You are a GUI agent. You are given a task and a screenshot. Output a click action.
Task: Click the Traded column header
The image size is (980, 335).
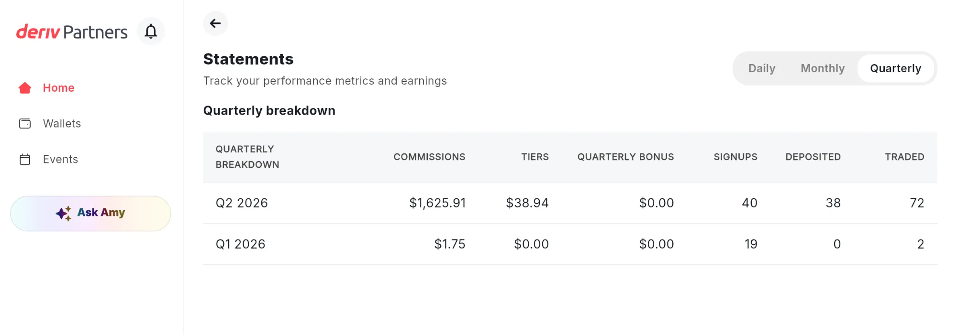point(904,157)
